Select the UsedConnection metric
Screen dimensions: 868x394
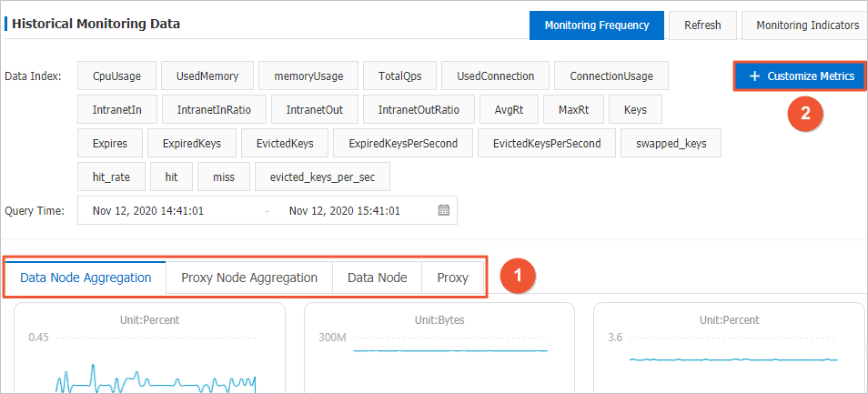(x=496, y=76)
